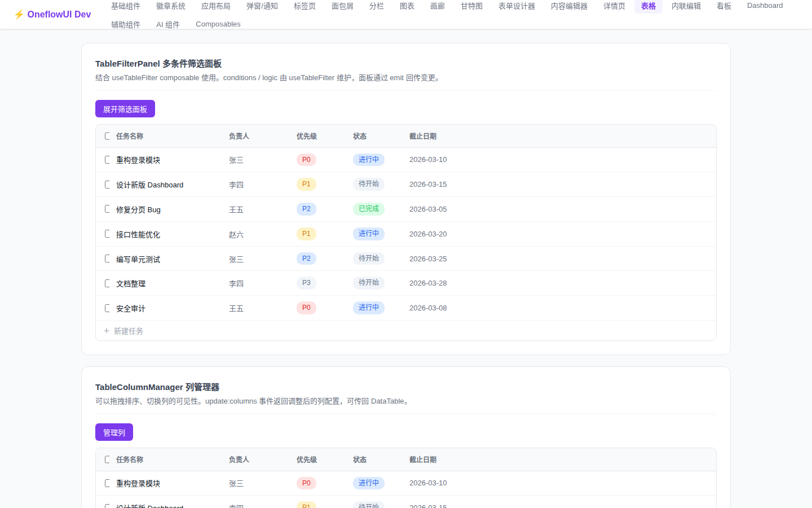Open the 图表 tab
812x508 pixels.
[x=407, y=6]
